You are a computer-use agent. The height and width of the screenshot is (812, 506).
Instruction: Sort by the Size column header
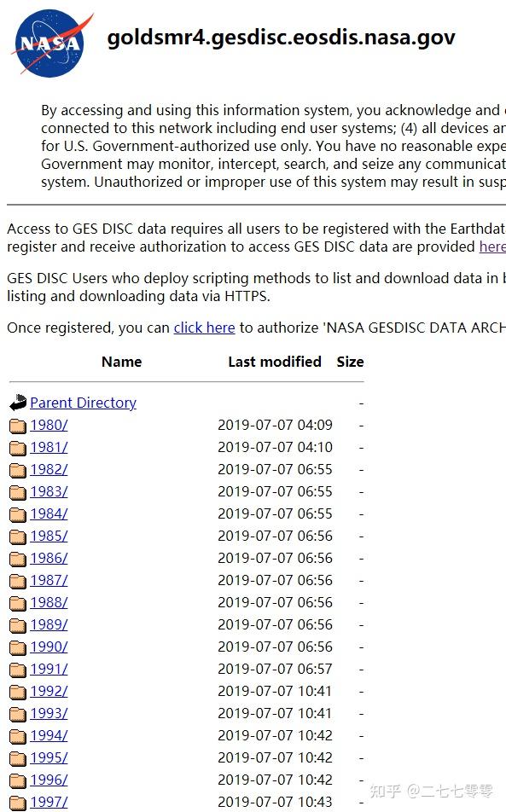pyautogui.click(x=350, y=362)
